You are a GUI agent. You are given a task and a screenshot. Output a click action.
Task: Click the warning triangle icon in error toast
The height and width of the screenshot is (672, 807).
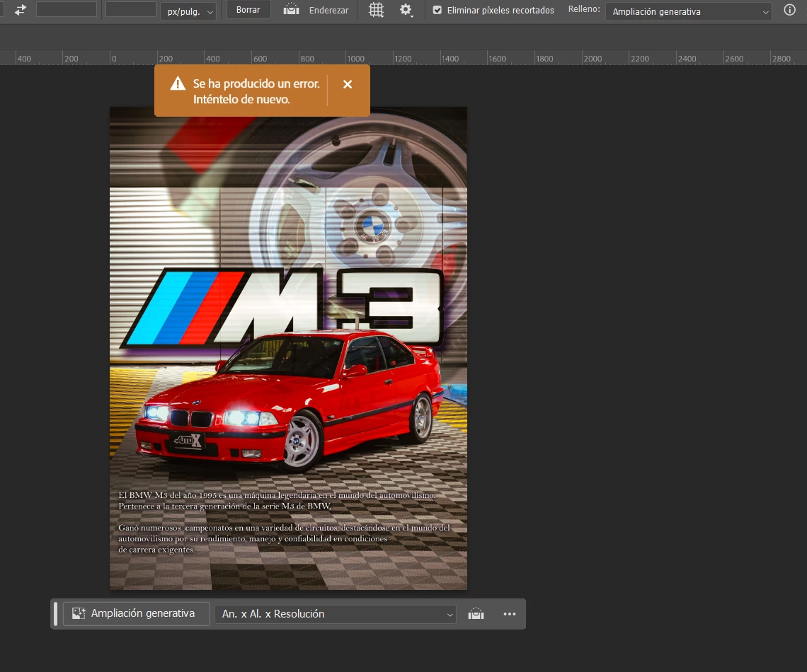click(x=178, y=83)
